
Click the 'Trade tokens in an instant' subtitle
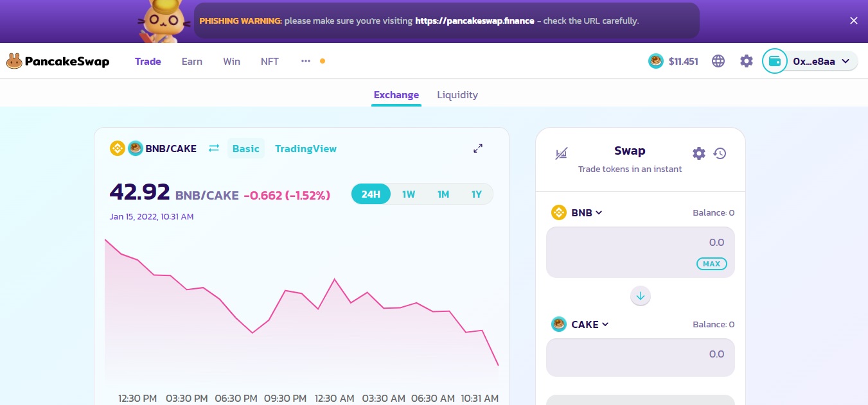pyautogui.click(x=630, y=169)
